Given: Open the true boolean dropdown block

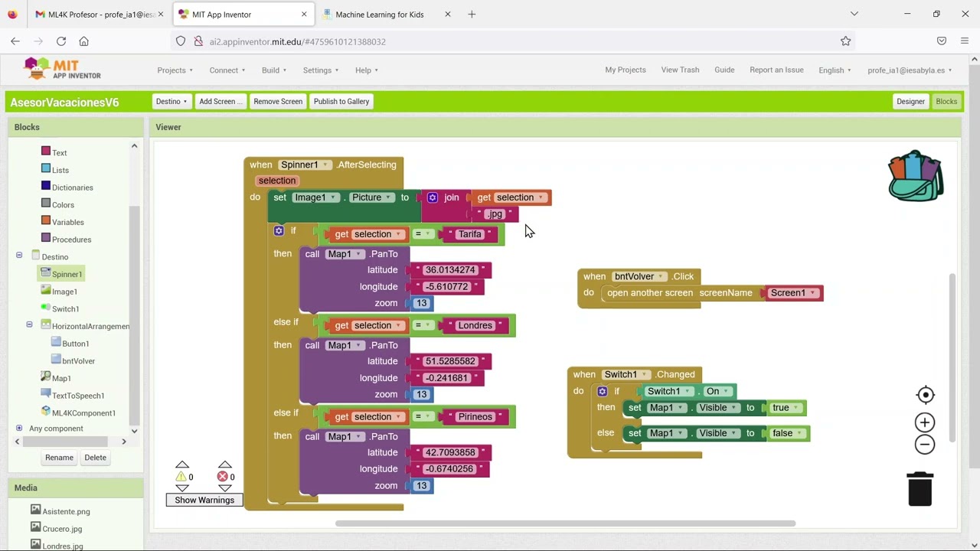Looking at the screenshot, I should point(786,408).
